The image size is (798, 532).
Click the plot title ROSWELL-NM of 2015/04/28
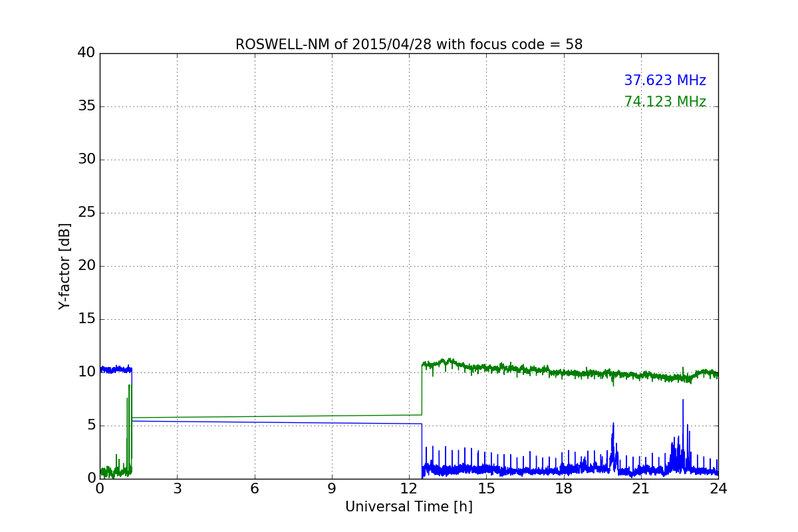click(x=409, y=45)
